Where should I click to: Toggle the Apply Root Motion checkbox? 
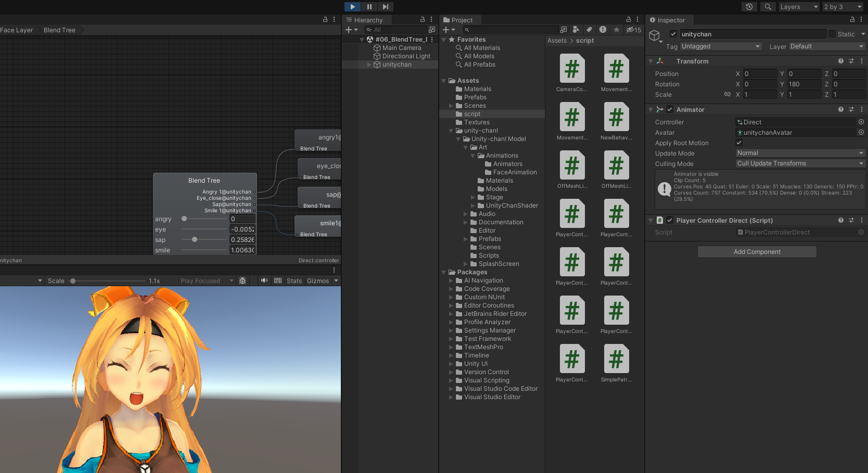pos(739,143)
